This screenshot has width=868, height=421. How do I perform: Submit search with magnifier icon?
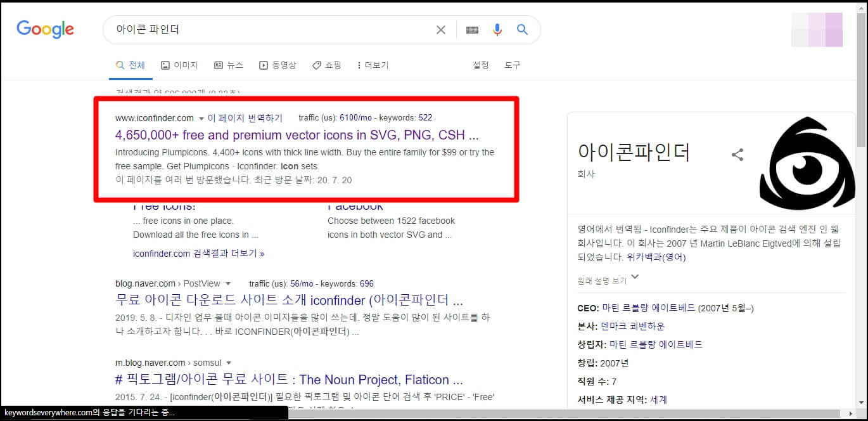click(522, 29)
